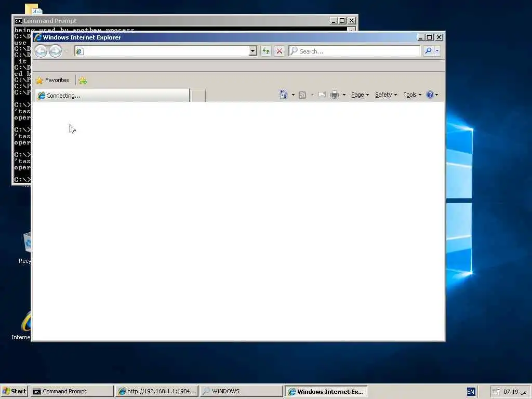The image size is (532, 399).
Task: Open a new blank tab
Action: 198,96
